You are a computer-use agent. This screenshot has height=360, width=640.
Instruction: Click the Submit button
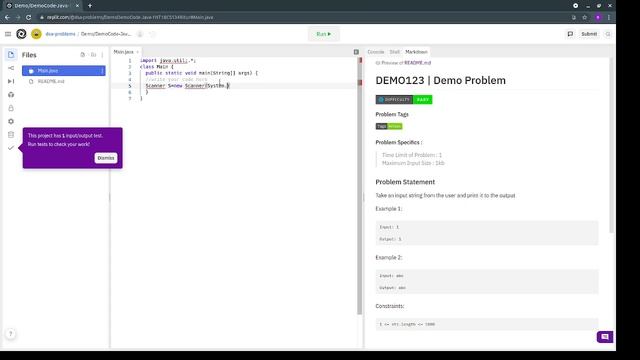(x=589, y=34)
